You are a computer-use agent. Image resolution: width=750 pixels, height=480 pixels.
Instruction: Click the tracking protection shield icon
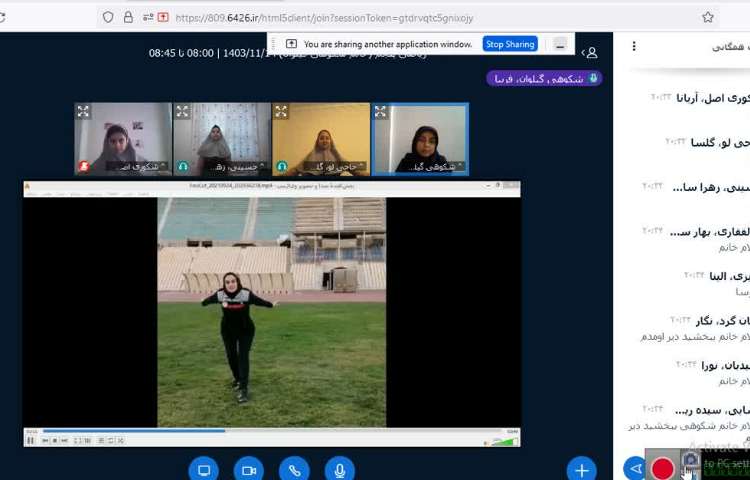(108, 18)
